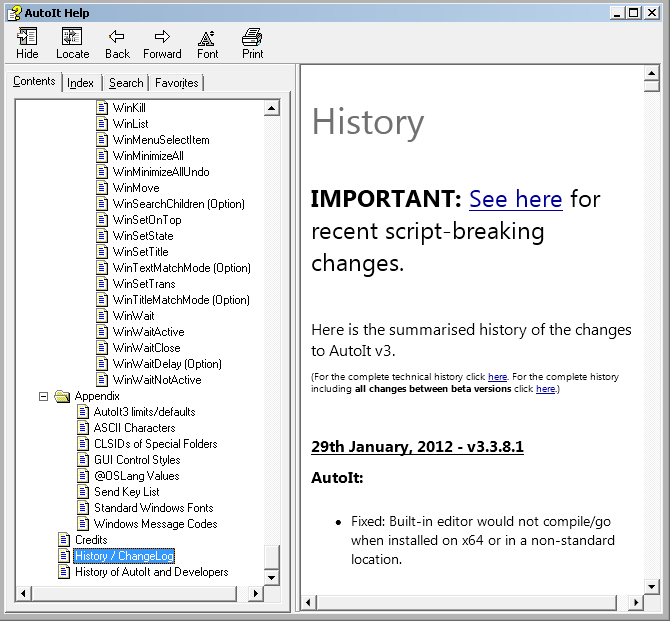Click page icon next to WinKill
Screen dimensions: 670x622
tap(102, 108)
